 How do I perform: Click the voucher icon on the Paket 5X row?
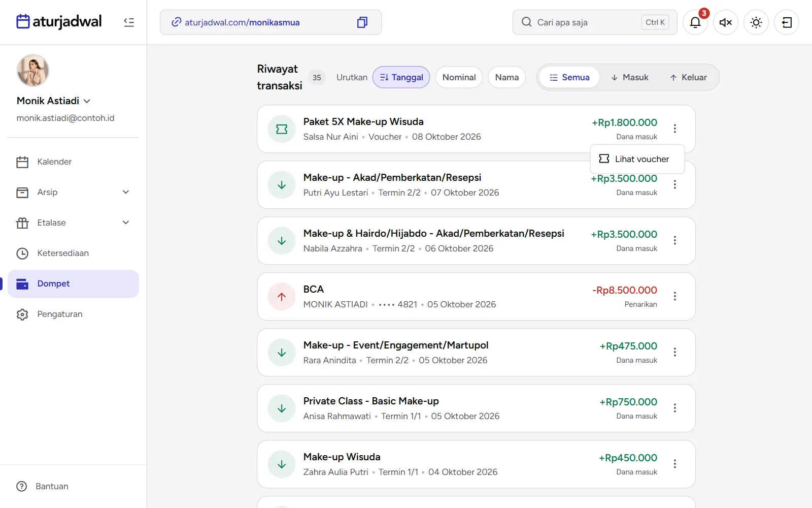point(282,129)
